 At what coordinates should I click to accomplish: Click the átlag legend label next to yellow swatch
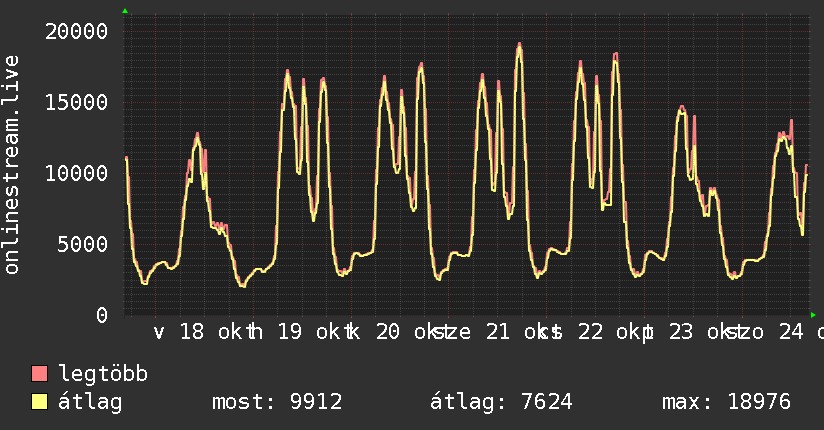pyautogui.click(x=90, y=402)
